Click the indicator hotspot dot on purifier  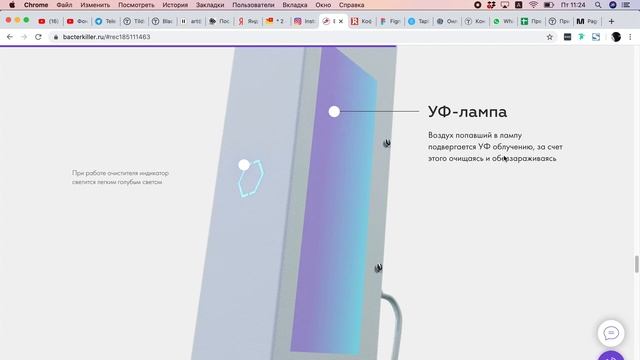[x=244, y=165]
